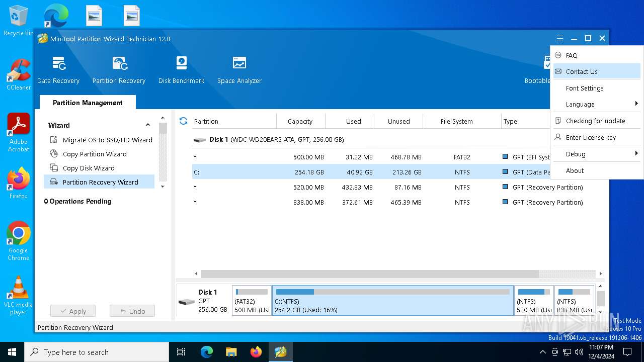The width and height of the screenshot is (644, 362).
Task: Sort by File System column header
Action: click(x=456, y=121)
